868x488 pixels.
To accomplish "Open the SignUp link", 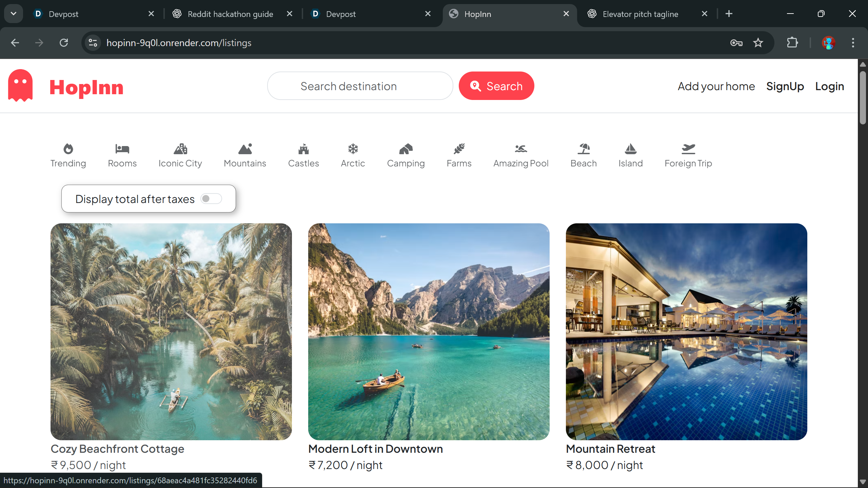I will (x=785, y=86).
